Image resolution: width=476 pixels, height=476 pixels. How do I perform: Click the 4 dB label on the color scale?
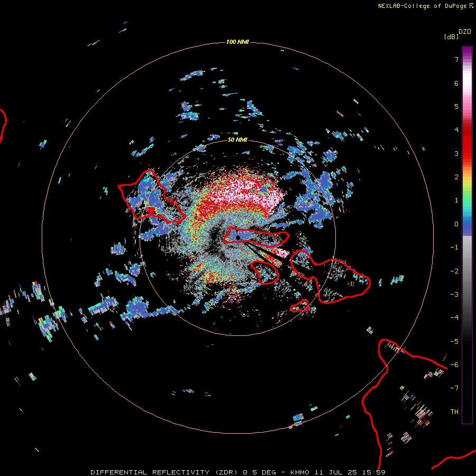(x=456, y=130)
